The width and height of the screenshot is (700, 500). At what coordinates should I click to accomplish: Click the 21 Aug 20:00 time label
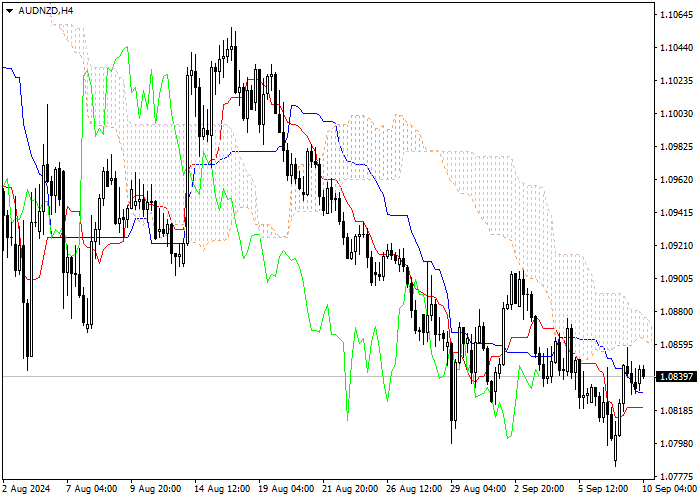coord(350,489)
